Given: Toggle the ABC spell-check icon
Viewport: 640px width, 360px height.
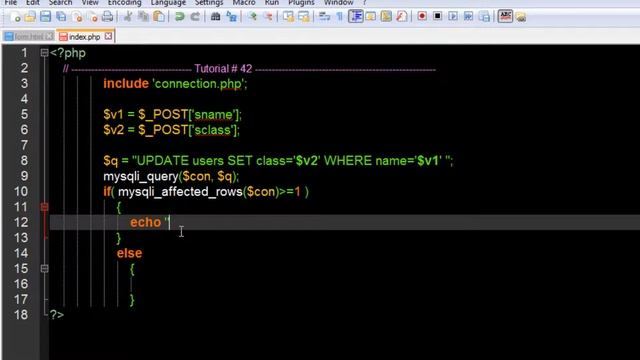Looking at the screenshot, I should (x=505, y=17).
